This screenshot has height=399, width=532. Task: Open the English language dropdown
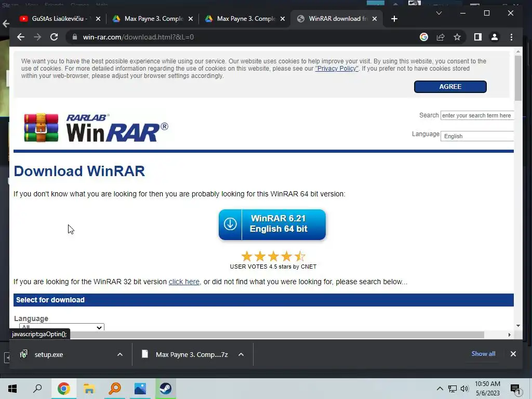coord(477,136)
